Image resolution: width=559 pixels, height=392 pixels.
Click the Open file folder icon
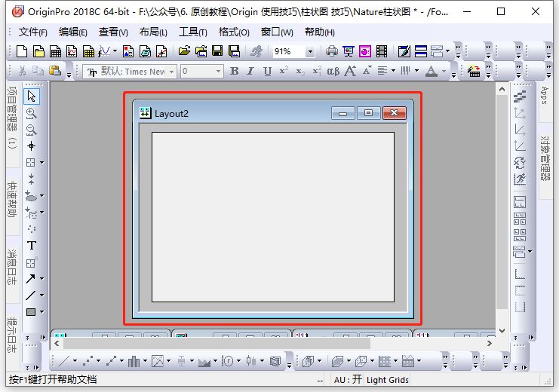point(184,52)
